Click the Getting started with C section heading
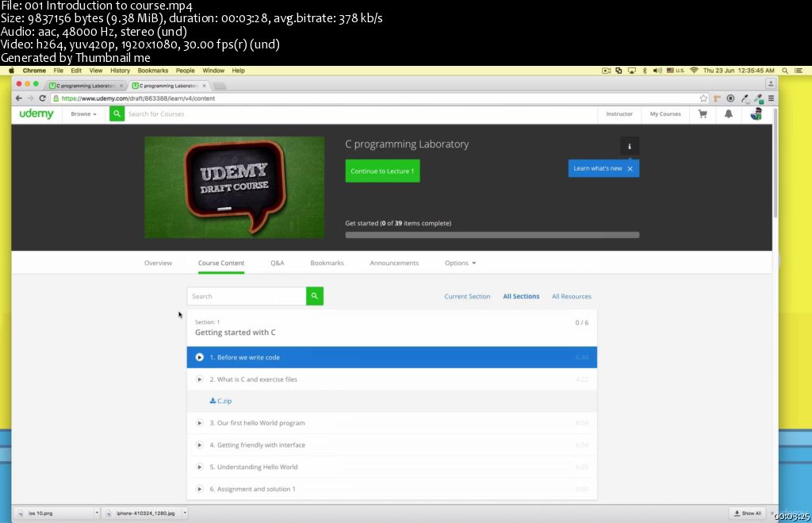 [235, 333]
